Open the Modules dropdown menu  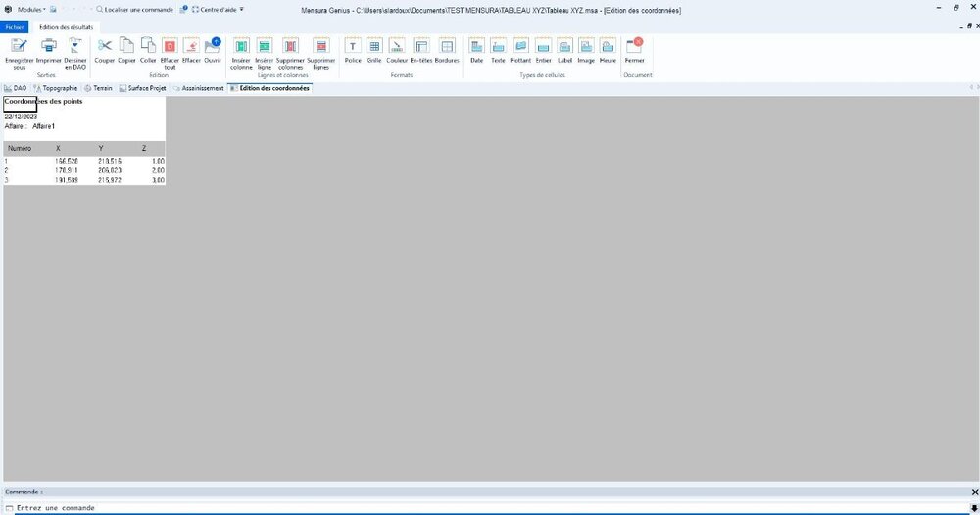point(30,10)
